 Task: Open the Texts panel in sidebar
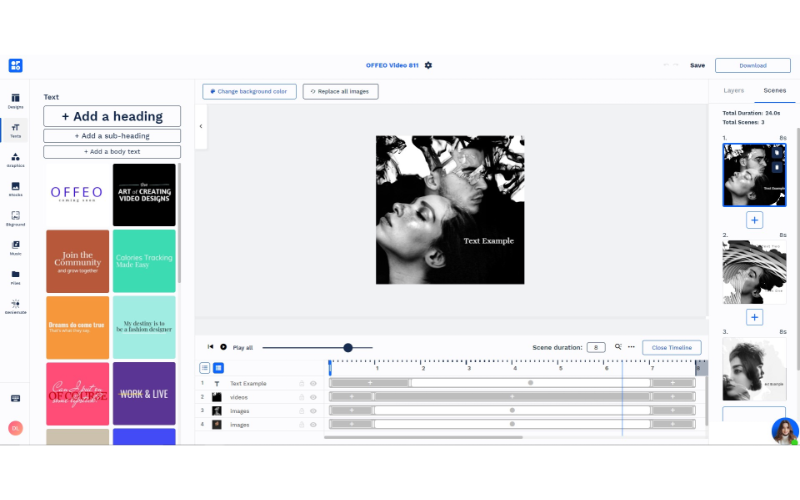click(15, 131)
